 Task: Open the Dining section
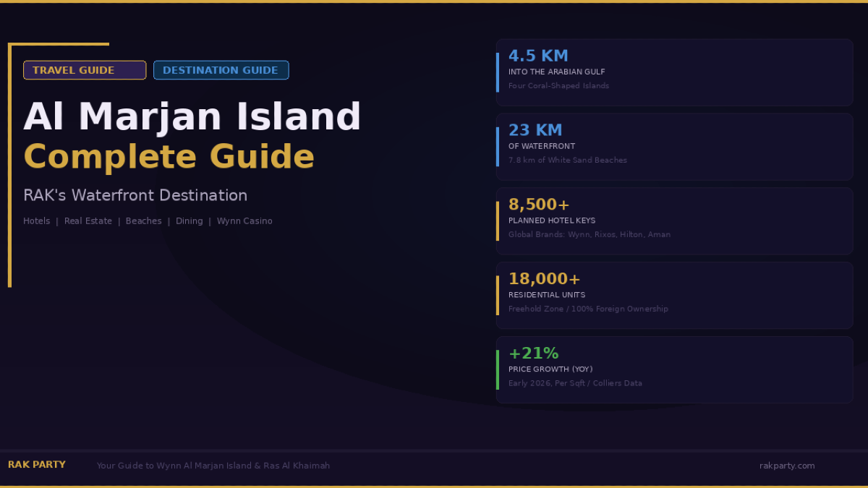pos(189,221)
